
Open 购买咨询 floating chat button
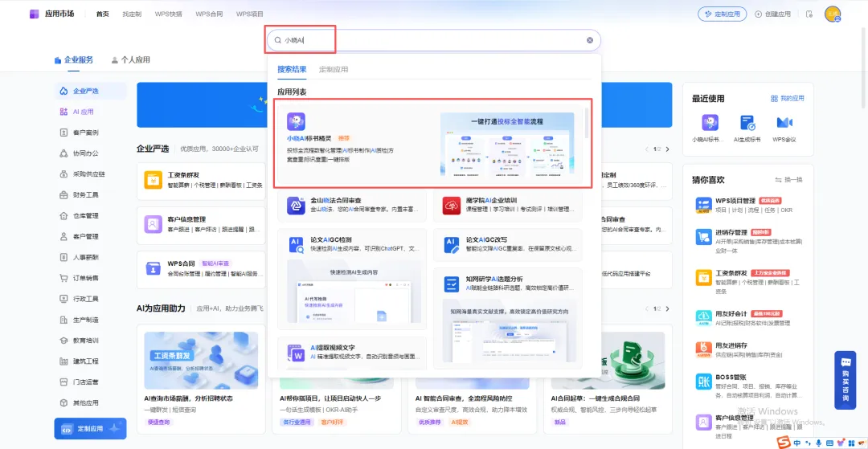point(845,380)
